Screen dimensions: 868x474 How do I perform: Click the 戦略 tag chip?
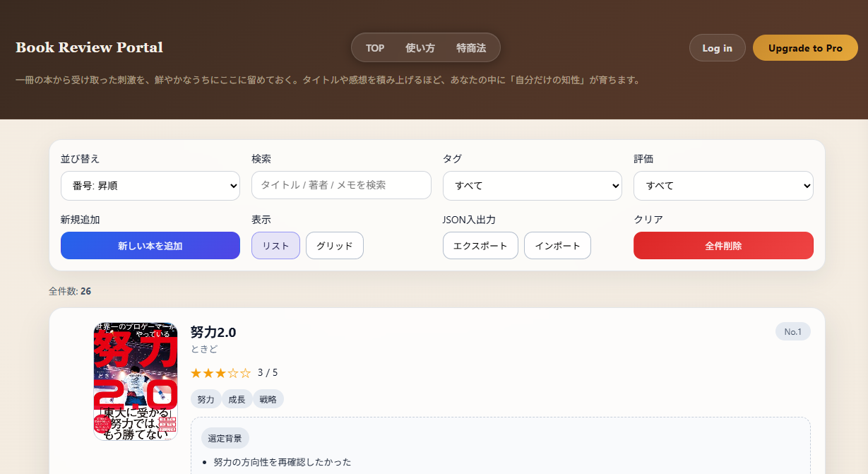click(268, 399)
